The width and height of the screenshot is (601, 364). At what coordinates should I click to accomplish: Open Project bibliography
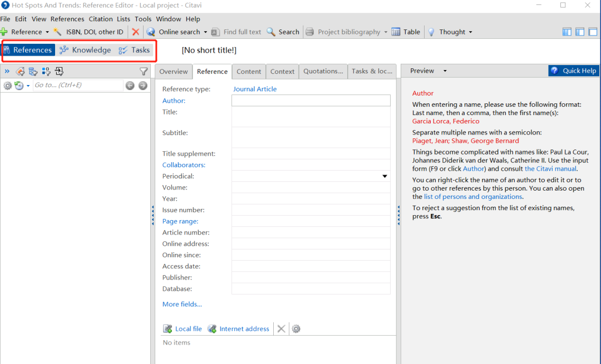coord(343,32)
